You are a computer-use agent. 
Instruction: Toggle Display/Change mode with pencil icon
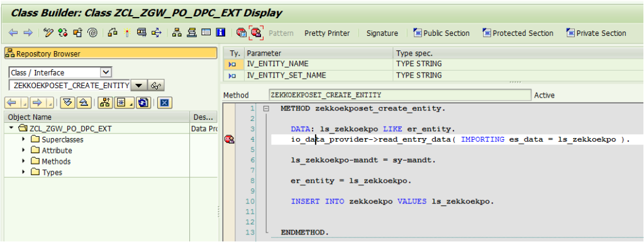tap(48, 33)
